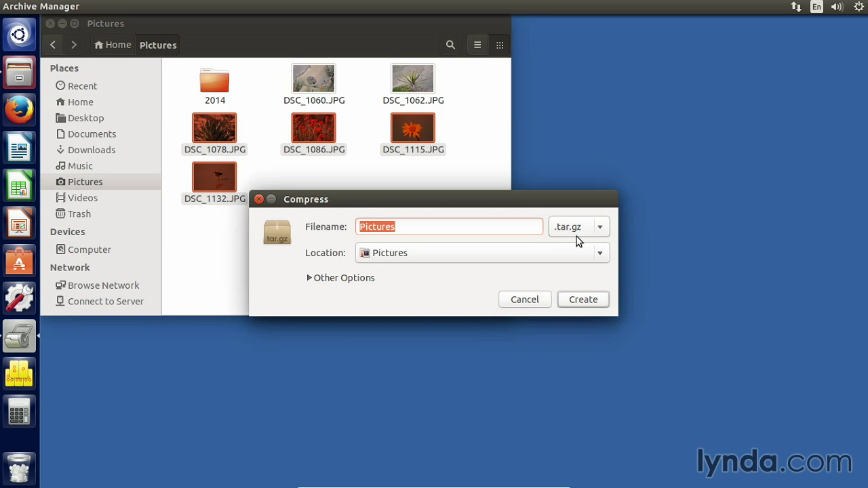868x488 pixels.
Task: Select DSC_1060.JPG thumbnail
Action: 314,79
